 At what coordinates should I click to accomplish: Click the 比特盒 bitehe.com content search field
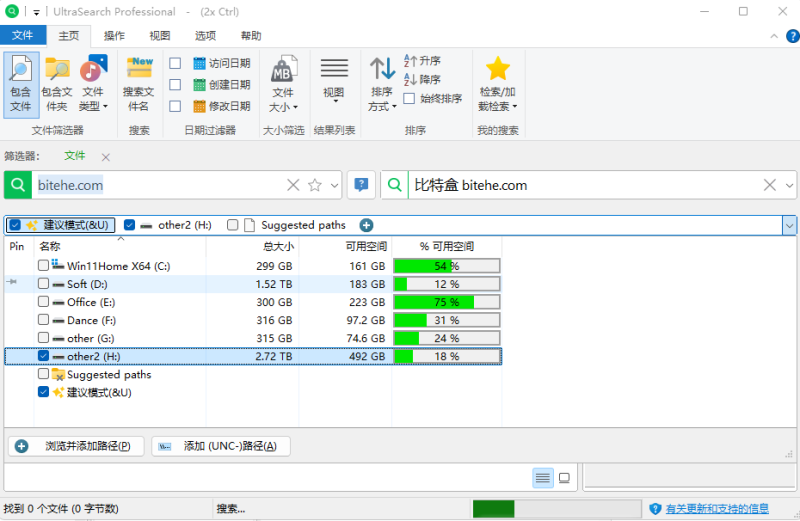pos(584,185)
